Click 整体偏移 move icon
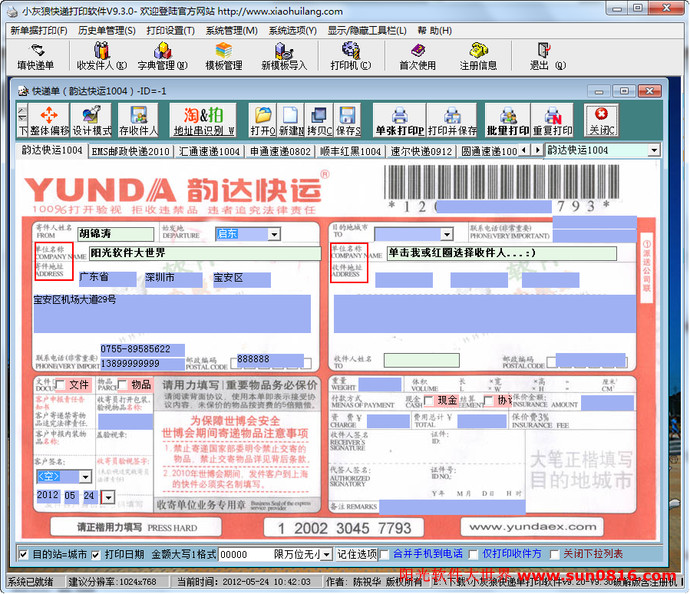690x594 pixels. pyautogui.click(x=49, y=120)
